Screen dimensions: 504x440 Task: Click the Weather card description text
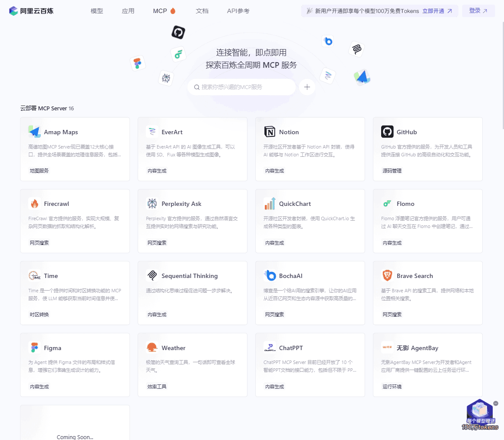(191, 366)
